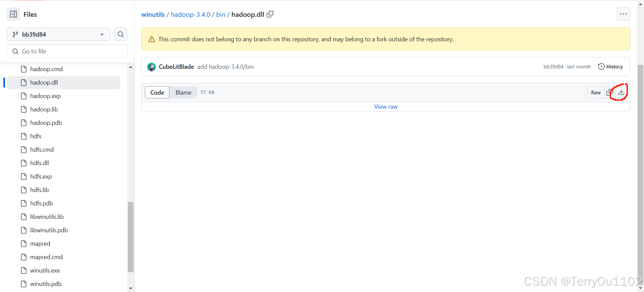Viewport: 644px width, 292px height.
Task: Click the file icon beside mapred.cmd
Action: 23,257
